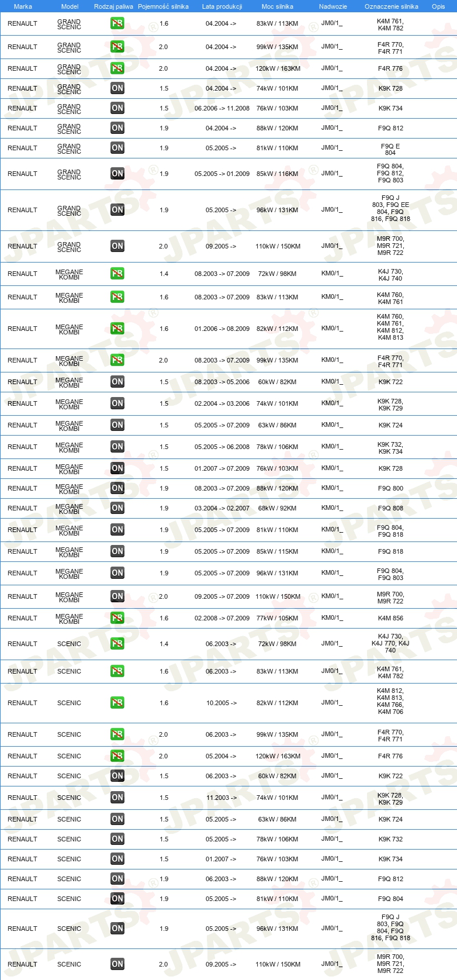
Task: Click the engine code cell K4M 856
Action: 390,618
